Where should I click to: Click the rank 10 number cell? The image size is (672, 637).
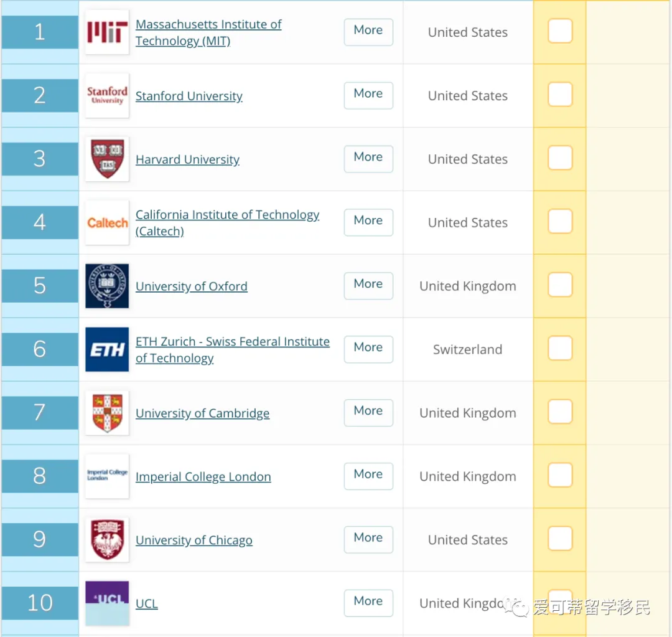[x=40, y=603]
